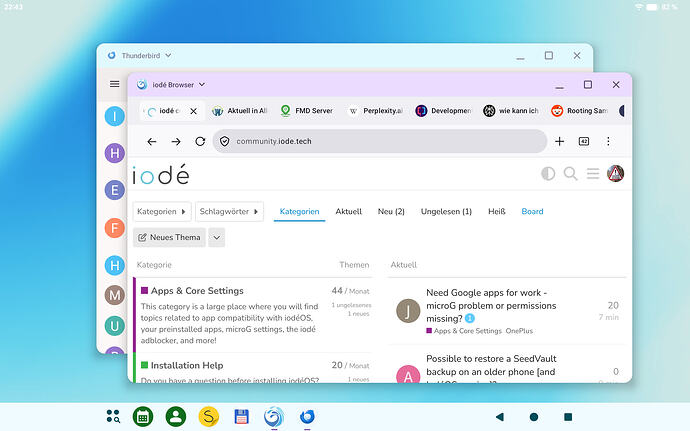
Task: Minimize the iodé Browser window
Action: coord(559,85)
